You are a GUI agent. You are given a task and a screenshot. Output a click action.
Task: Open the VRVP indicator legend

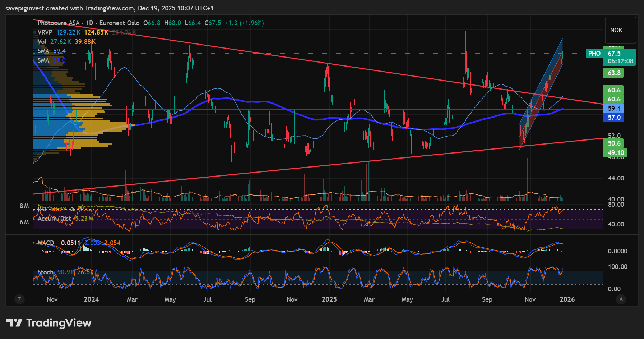[45, 32]
